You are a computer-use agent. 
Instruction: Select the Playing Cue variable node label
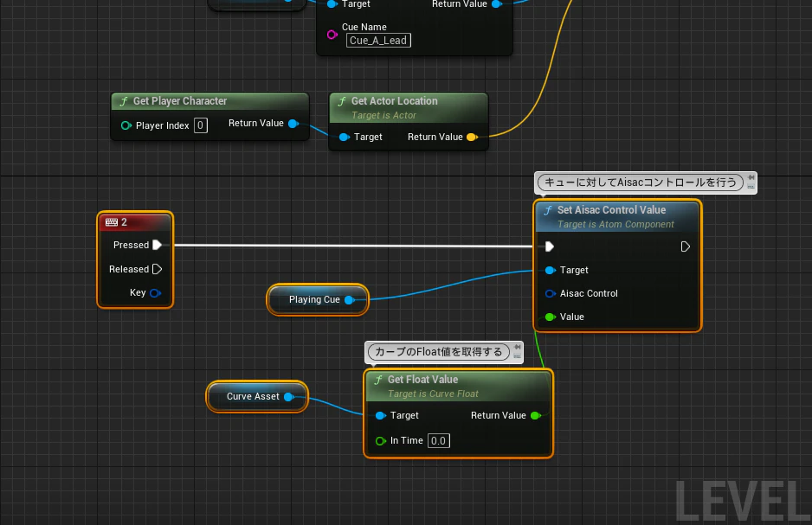(x=314, y=300)
